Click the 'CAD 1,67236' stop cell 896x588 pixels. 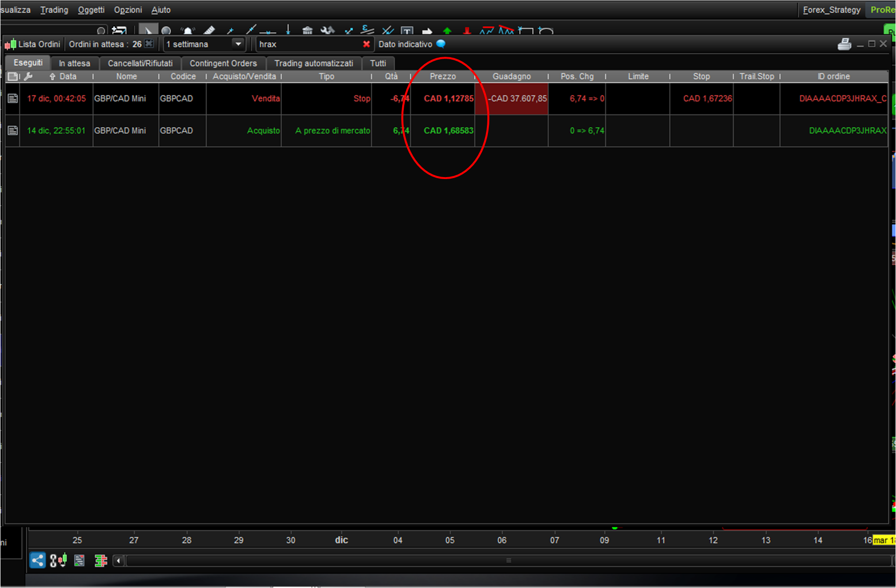[x=702, y=98]
